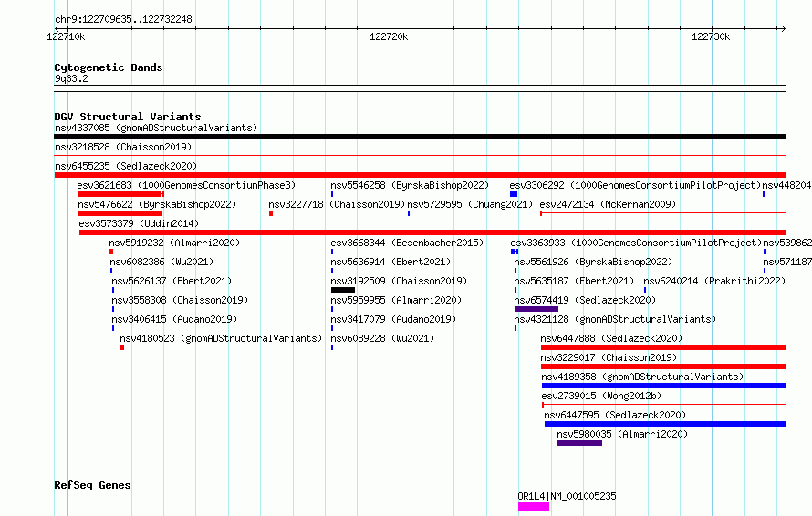Open nsv3417079 (Audano2019) variant

click(393, 319)
